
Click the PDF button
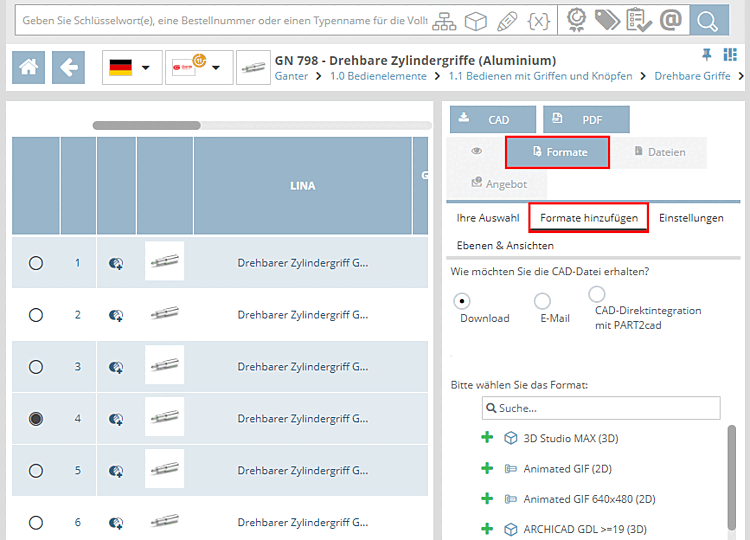[x=586, y=120]
